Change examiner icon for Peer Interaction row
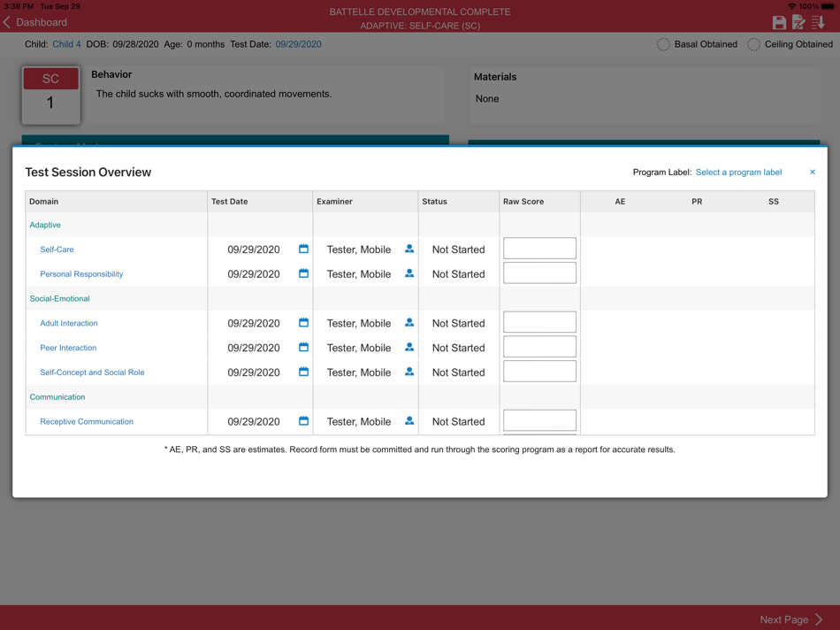The image size is (840, 630). pyautogui.click(x=409, y=348)
